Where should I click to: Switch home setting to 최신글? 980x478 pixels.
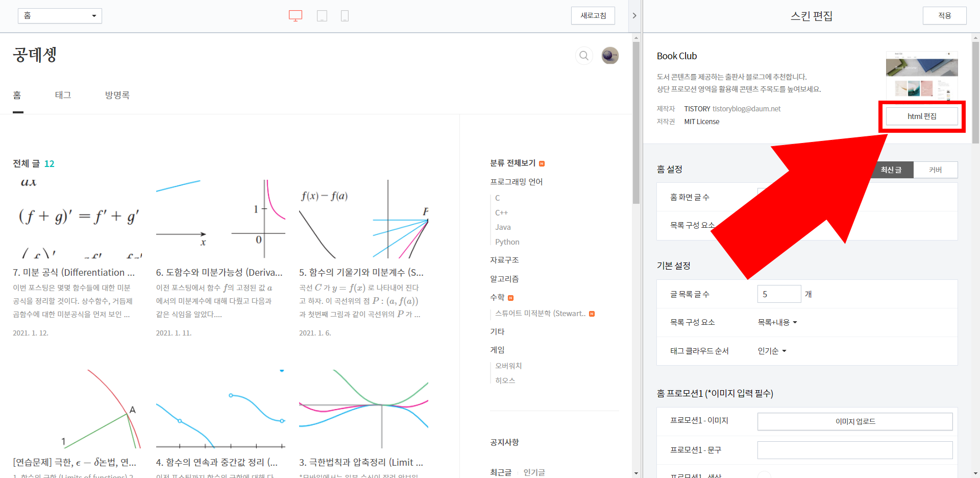(891, 170)
